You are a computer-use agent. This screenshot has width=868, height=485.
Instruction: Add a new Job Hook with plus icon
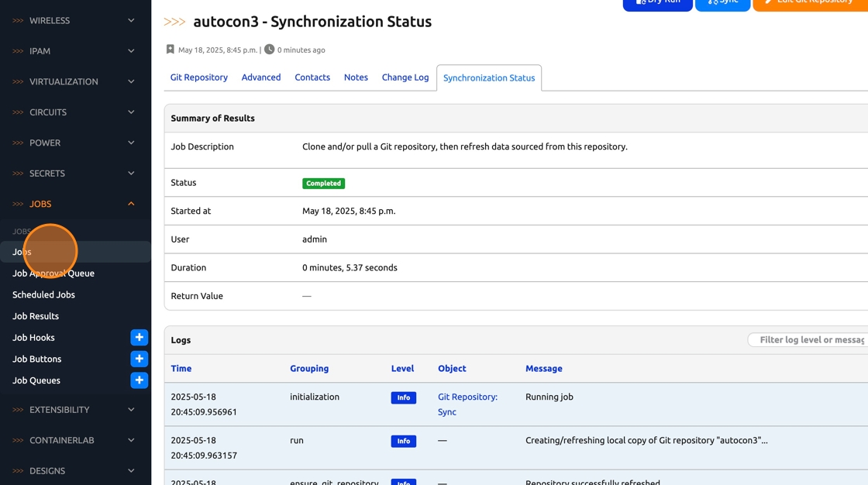click(139, 338)
